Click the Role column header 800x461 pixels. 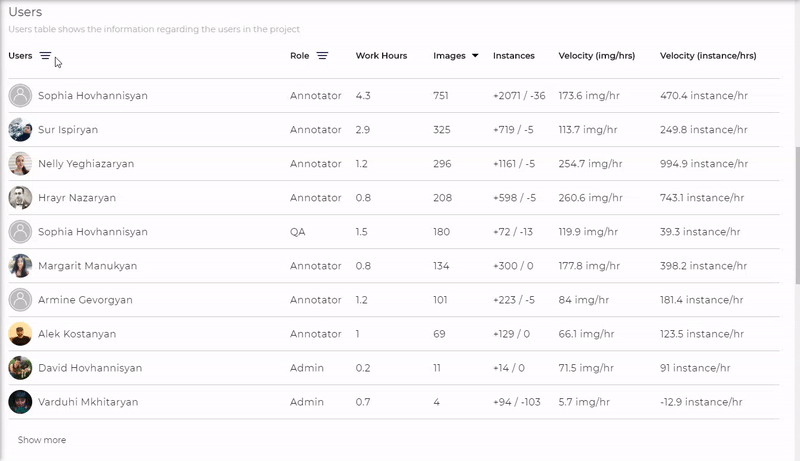[299, 56]
